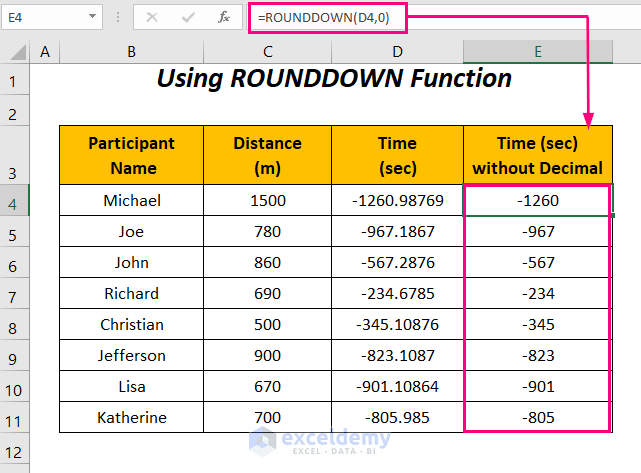Viewport: 641px width, 473px height.
Task: Open the Name Box dropdown arrow
Action: point(92,17)
